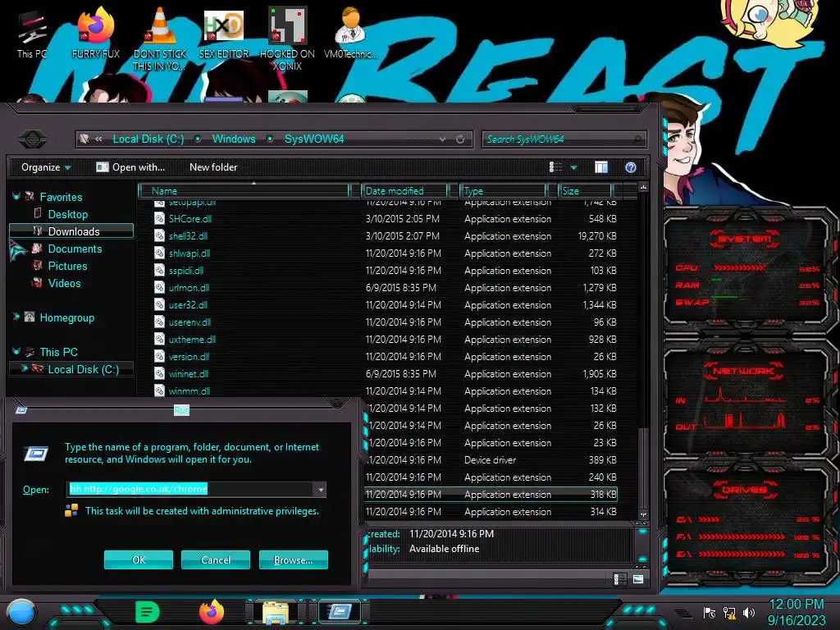This screenshot has height=630, width=840.
Task: Expand the Homegroup node
Action: [x=16, y=317]
